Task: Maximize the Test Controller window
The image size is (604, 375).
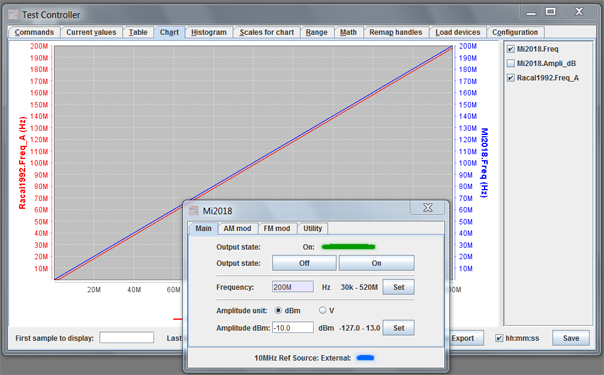Action: pyautogui.click(x=550, y=12)
